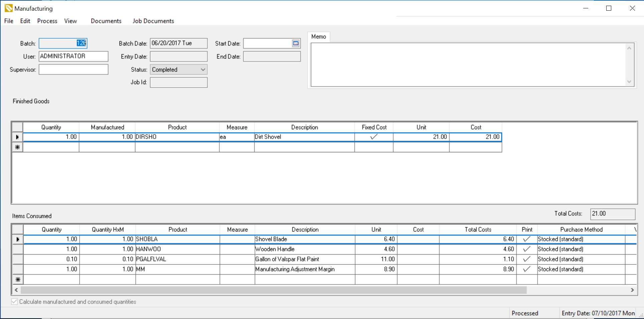Click the Items Consumed scroll right arrow
The width and height of the screenshot is (644, 319).
tap(632, 290)
